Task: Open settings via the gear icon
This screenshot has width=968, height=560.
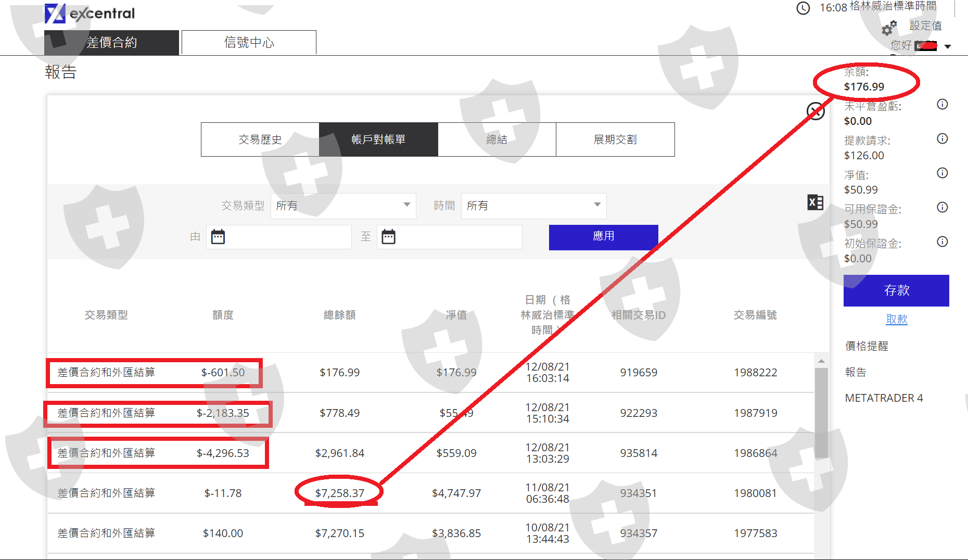Action: 889,27
